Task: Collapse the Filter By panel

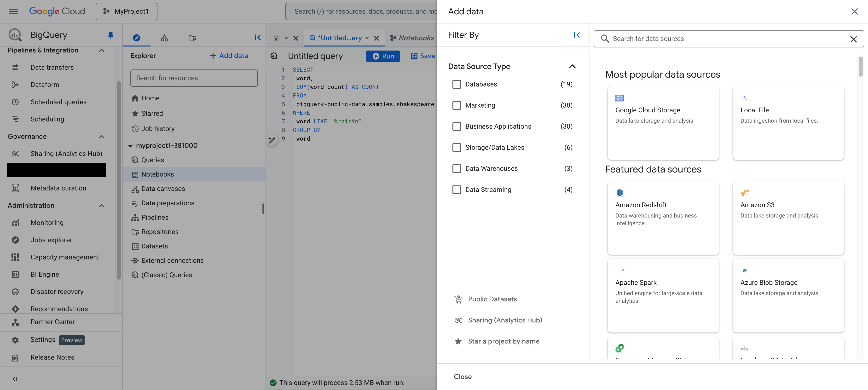Action: [577, 35]
